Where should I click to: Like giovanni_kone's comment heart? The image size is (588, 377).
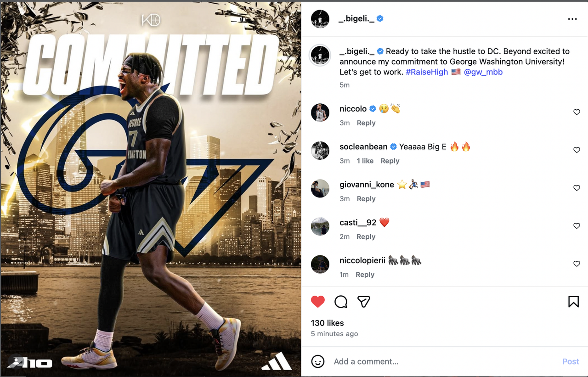[x=577, y=188]
